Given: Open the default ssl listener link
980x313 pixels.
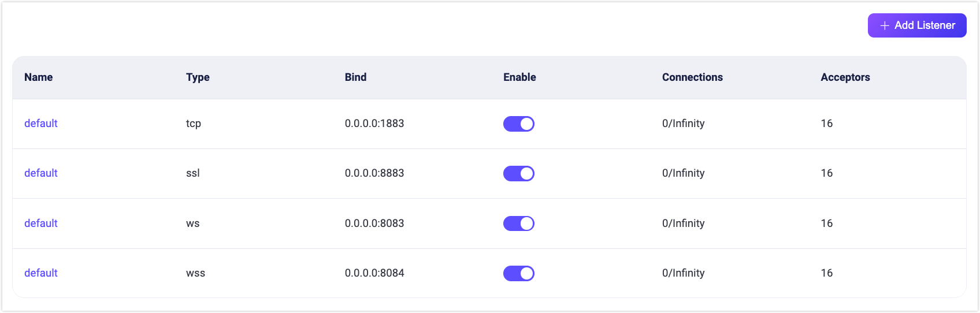Looking at the screenshot, I should (41, 173).
